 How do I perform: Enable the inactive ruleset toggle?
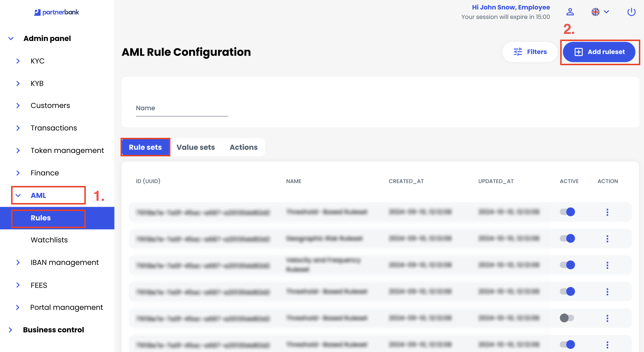tap(567, 318)
